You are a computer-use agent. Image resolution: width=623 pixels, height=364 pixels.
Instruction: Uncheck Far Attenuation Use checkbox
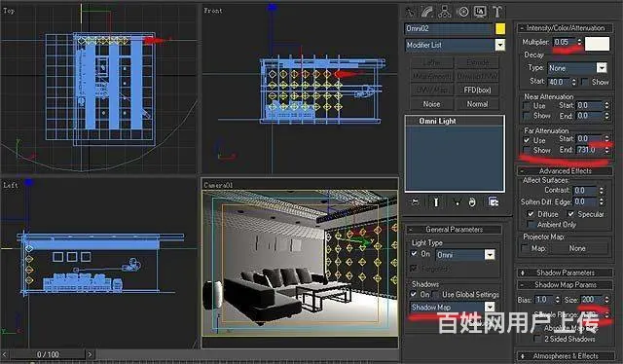click(527, 140)
